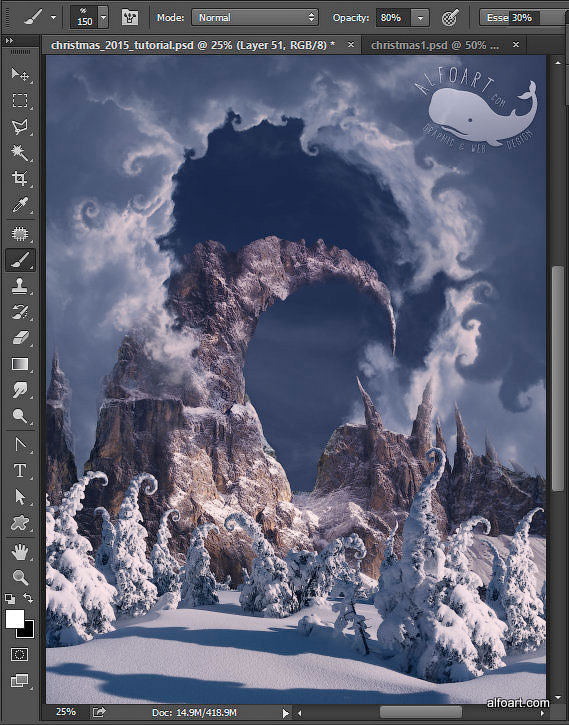The image size is (569, 725).
Task: Select the Smudge tool
Action: (20, 390)
